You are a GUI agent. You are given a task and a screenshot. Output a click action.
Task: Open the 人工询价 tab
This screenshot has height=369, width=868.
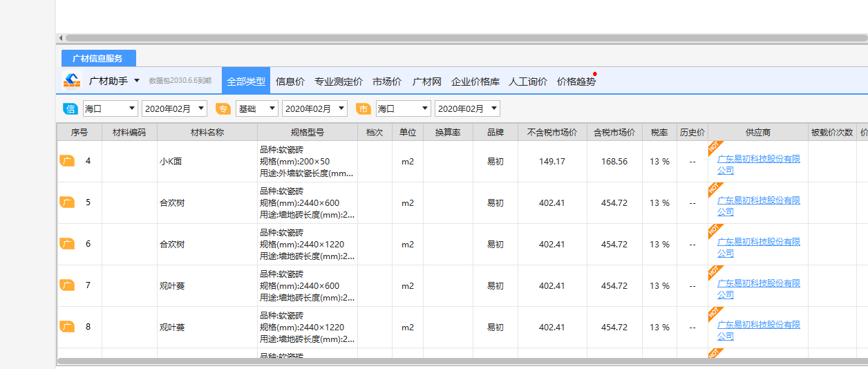528,81
